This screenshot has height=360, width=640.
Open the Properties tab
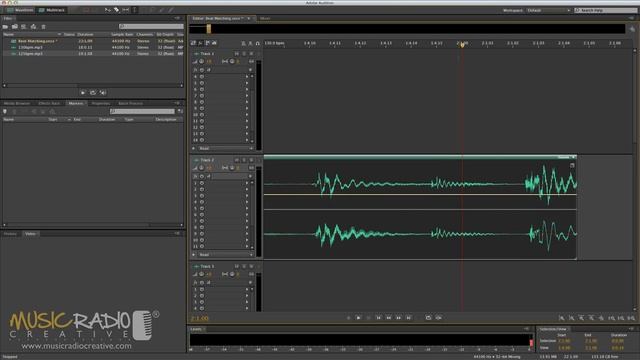[x=100, y=103]
